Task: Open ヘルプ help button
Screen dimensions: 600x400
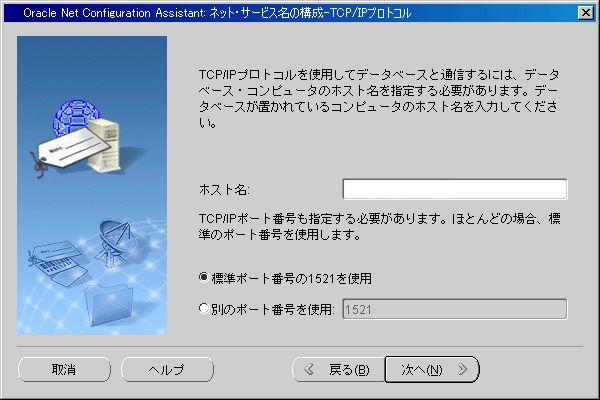Action: (167, 370)
